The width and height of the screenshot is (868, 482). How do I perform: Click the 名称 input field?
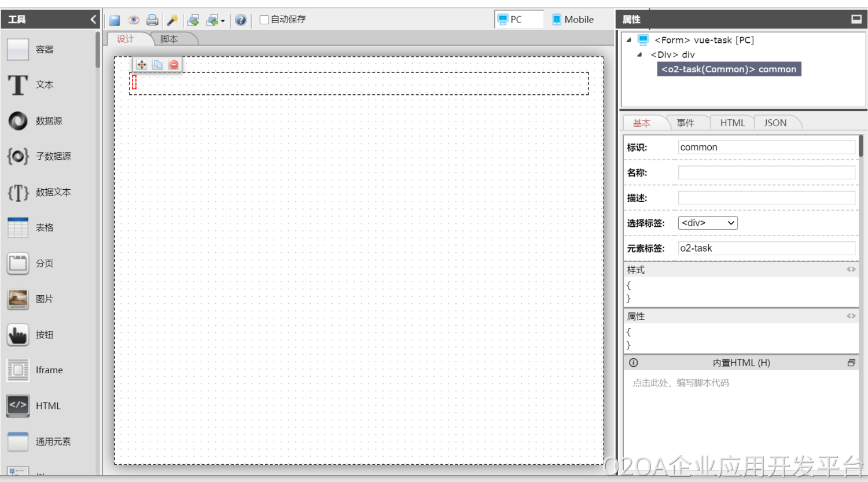coord(766,173)
